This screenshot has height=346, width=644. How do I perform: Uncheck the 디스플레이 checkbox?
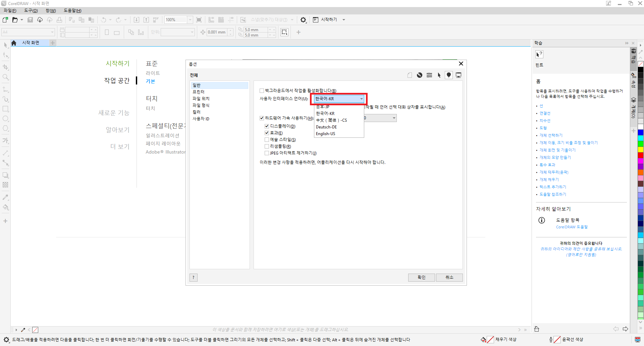pos(267,126)
